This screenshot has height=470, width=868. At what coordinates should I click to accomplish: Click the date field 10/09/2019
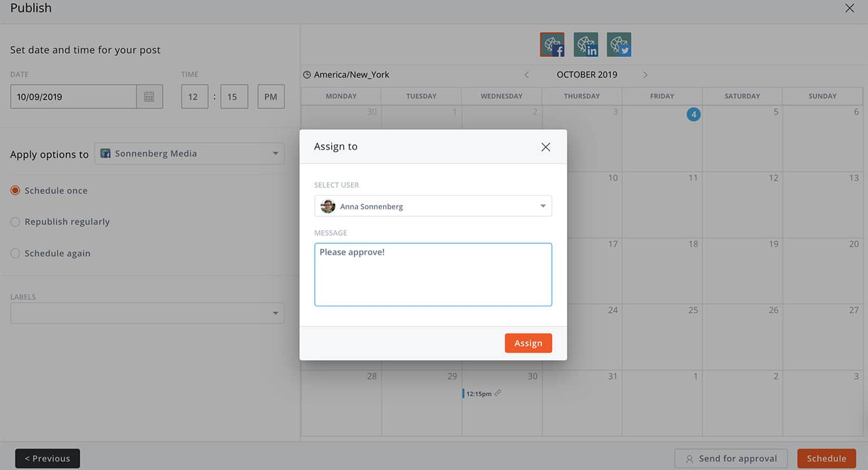(x=73, y=97)
